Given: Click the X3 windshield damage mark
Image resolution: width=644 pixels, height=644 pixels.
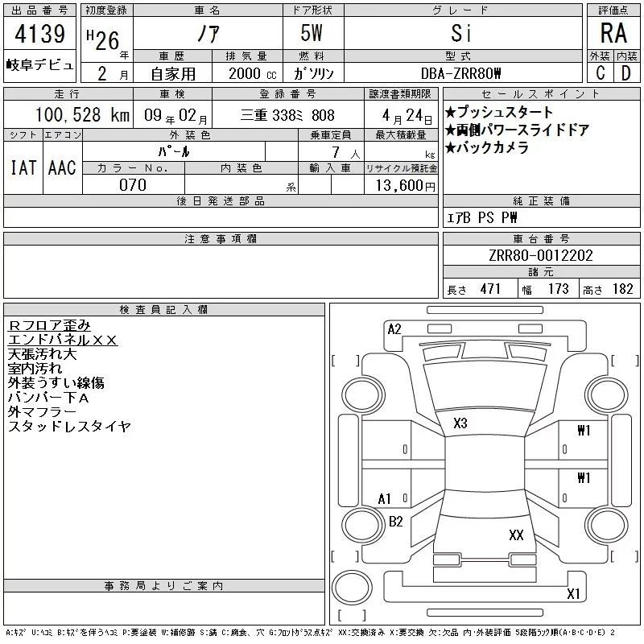Looking at the screenshot, I should 460,423.
